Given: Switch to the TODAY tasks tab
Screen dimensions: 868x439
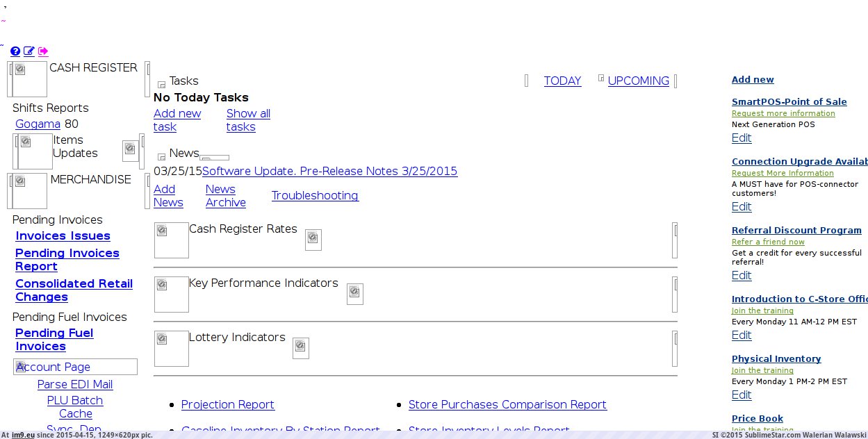Looking at the screenshot, I should click(x=562, y=81).
